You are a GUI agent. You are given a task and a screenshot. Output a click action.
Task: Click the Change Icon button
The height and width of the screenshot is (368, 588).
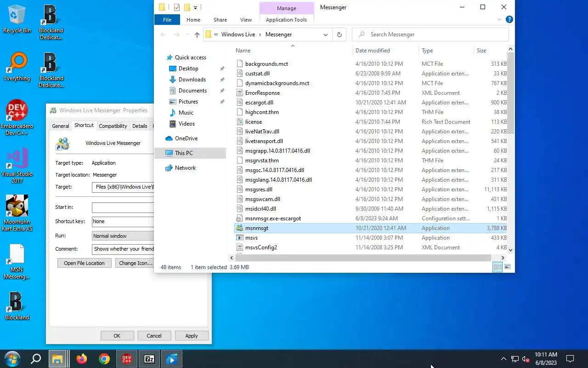click(134, 263)
